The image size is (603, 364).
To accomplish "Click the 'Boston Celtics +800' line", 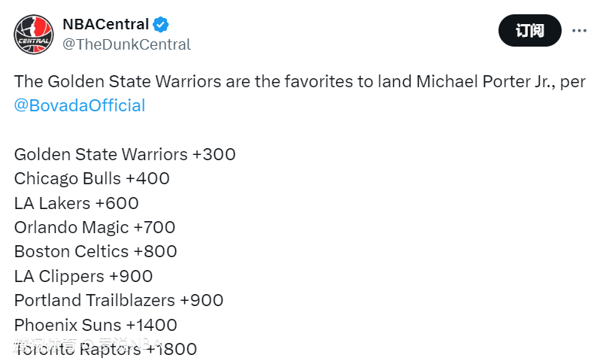I will (95, 251).
